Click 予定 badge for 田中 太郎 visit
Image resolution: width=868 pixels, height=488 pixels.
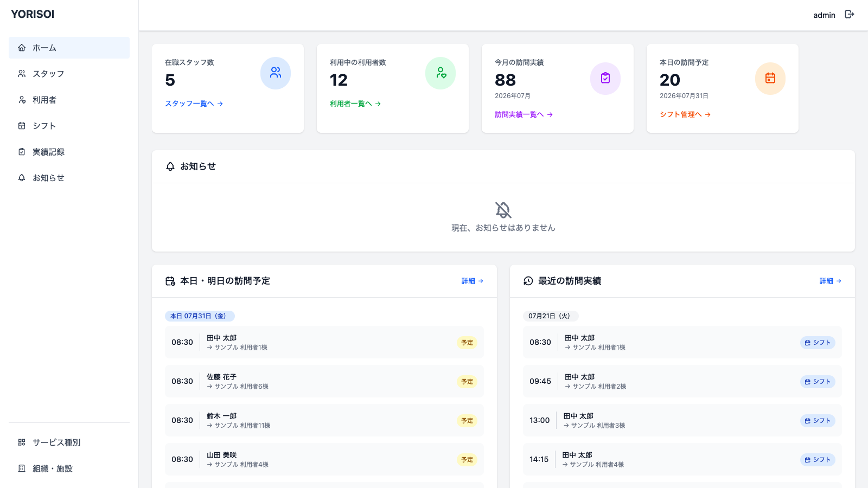[x=467, y=343]
